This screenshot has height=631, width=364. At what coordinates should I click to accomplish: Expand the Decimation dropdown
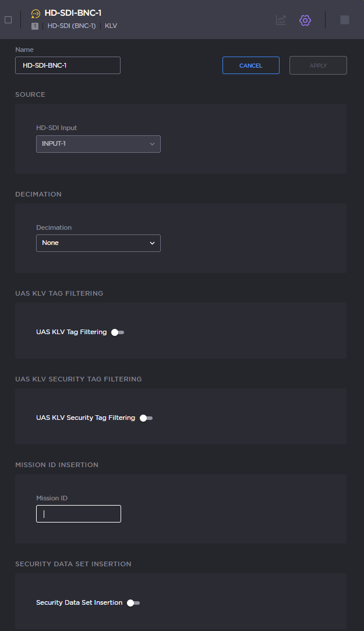98,243
